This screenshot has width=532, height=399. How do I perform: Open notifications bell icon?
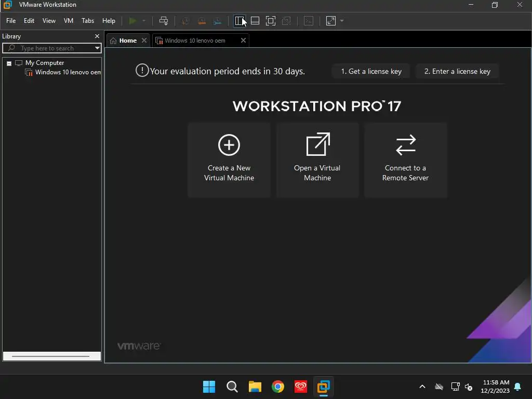518,387
